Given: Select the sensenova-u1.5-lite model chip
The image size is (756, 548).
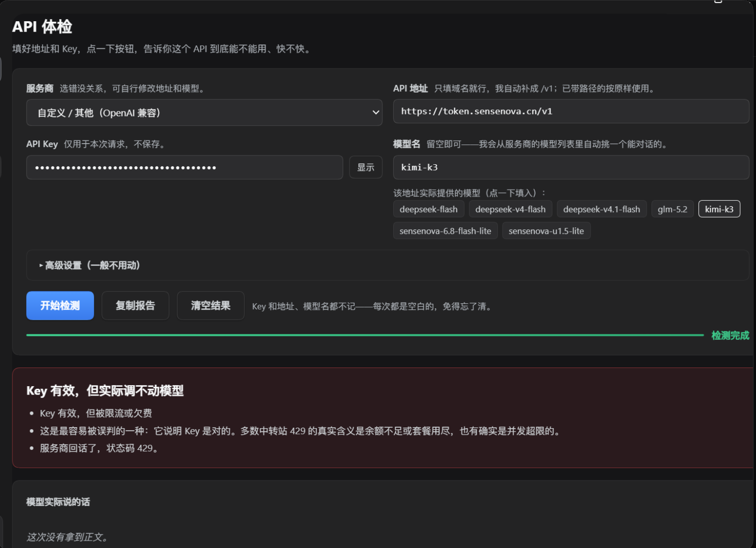Looking at the screenshot, I should (x=546, y=231).
